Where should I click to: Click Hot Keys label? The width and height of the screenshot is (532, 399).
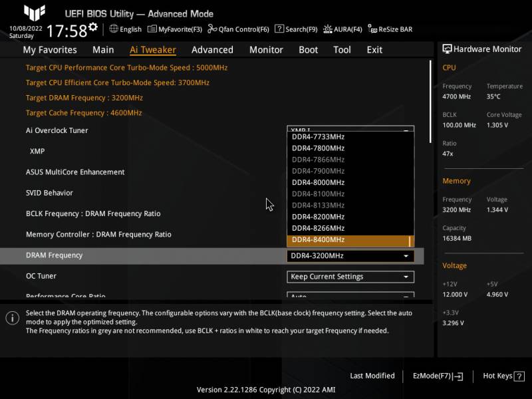pos(497,376)
